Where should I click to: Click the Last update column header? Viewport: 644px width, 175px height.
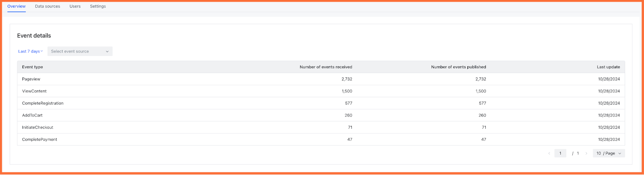click(x=608, y=67)
